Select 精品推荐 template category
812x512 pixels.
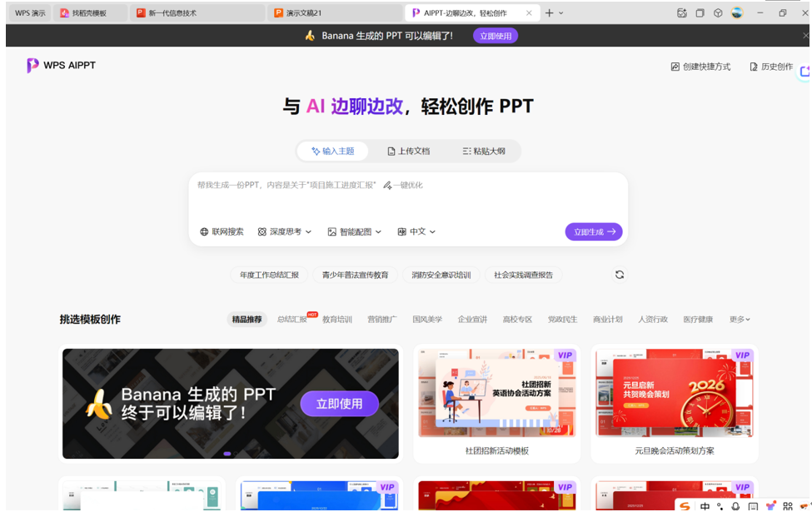(x=247, y=320)
